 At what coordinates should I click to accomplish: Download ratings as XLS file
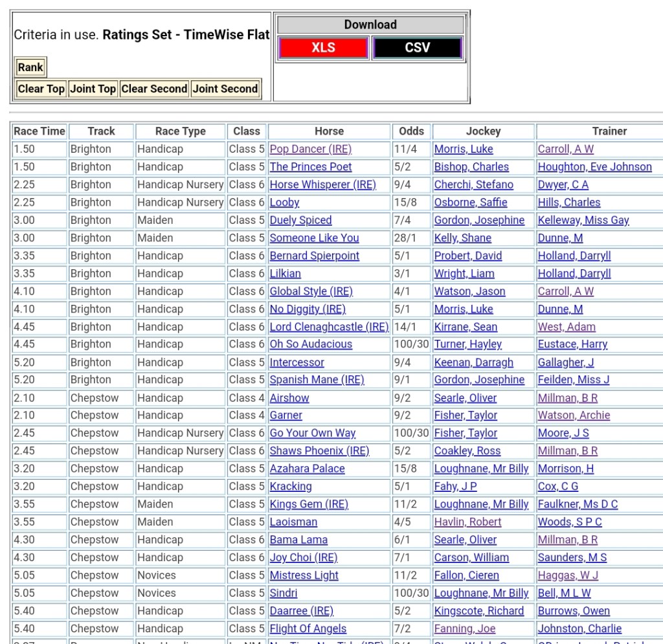pyautogui.click(x=323, y=48)
